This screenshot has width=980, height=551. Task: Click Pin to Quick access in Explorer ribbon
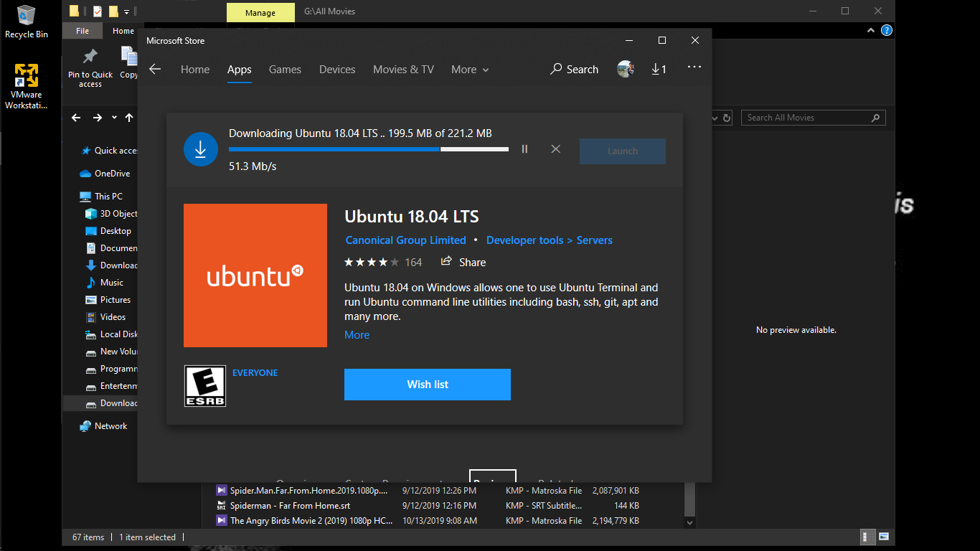90,67
